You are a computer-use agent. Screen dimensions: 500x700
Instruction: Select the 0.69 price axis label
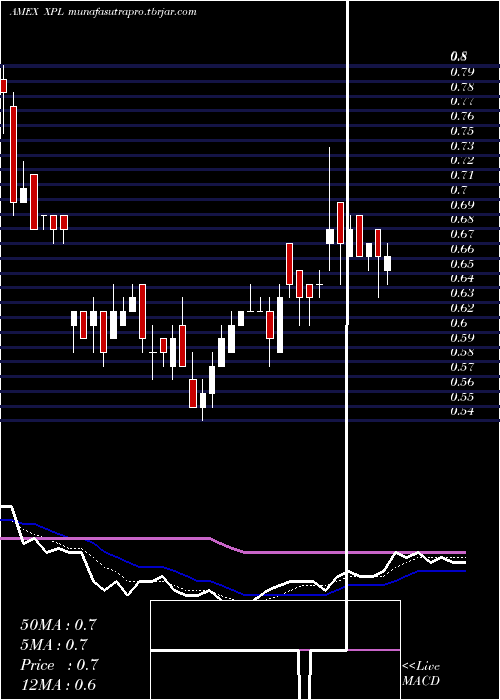(462, 205)
